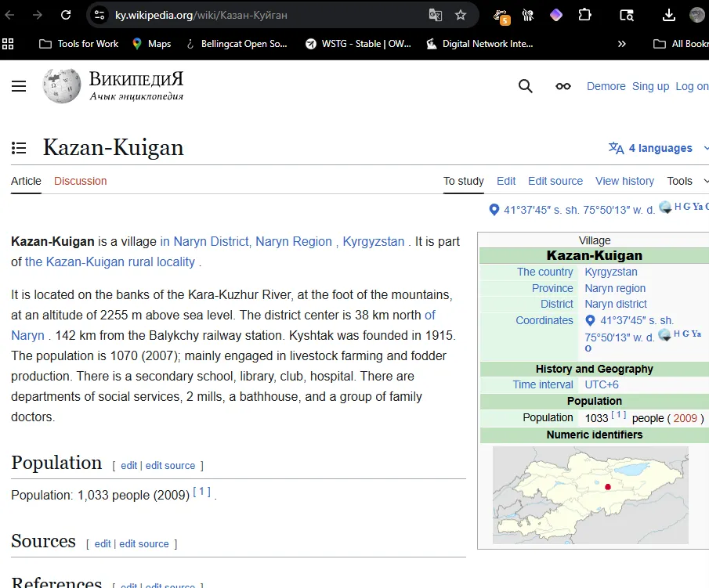The width and height of the screenshot is (709, 588).
Task: Open the Naryn region link in infobox
Action: pos(615,288)
